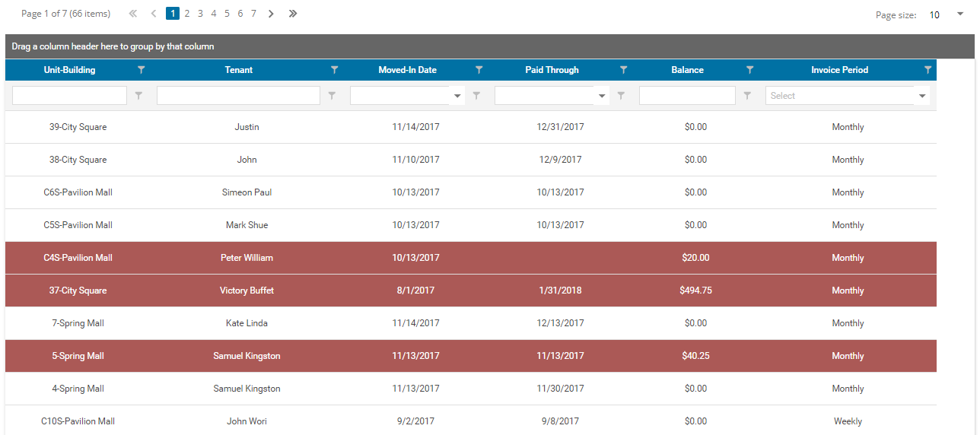Viewport: 980px width, 435px height.
Task: Go to the first page with double-left arrow
Action: [133, 14]
